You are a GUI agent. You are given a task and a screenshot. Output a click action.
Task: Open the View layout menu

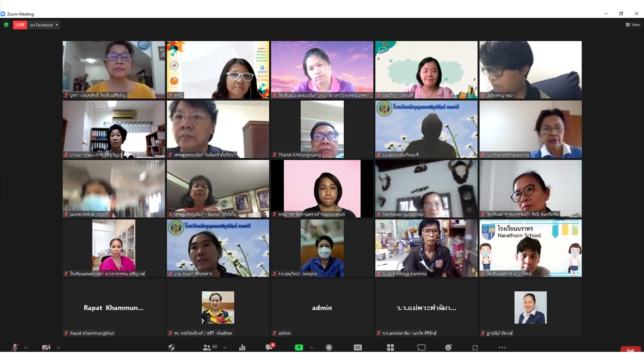pos(633,25)
